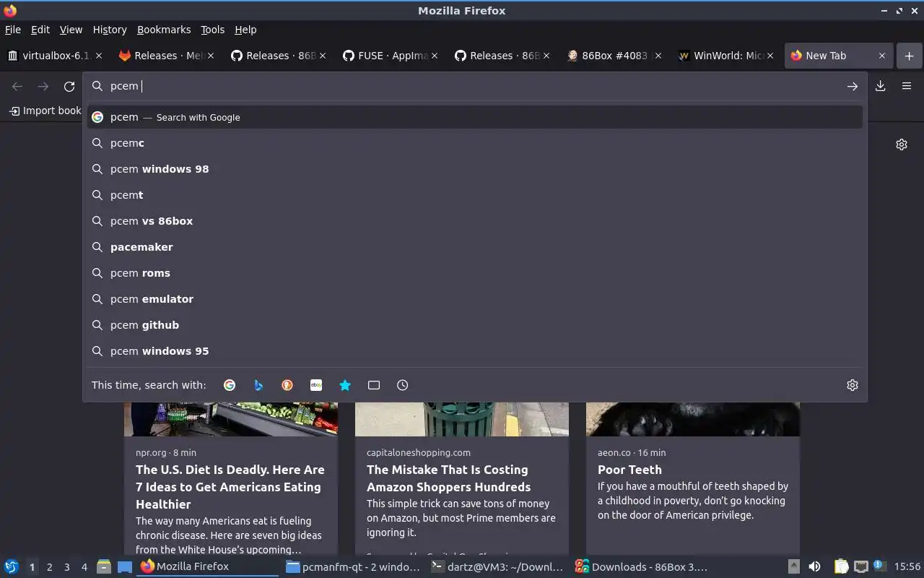Search with eBay one-off icon
The image size is (924, 578).
click(x=316, y=385)
